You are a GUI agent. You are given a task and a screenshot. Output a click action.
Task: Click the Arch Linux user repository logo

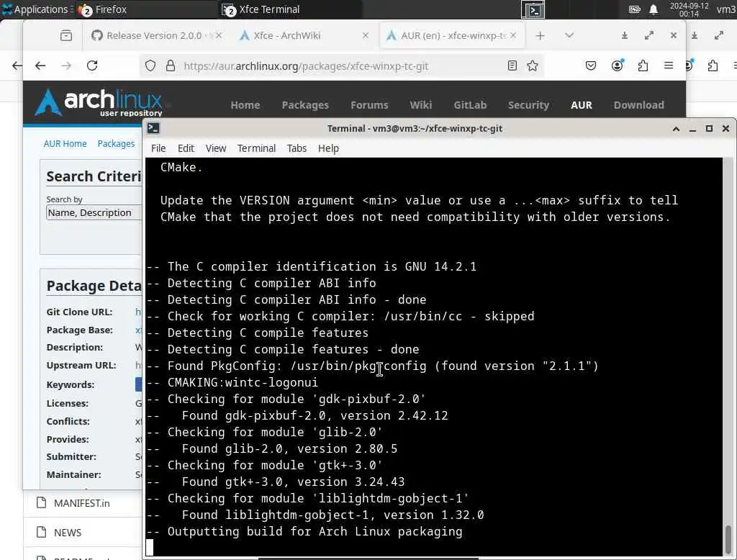[99, 102]
